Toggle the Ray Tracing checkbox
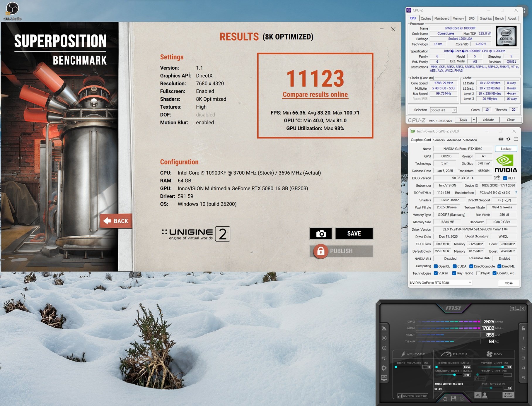The height and width of the screenshot is (406, 532). [x=454, y=273]
